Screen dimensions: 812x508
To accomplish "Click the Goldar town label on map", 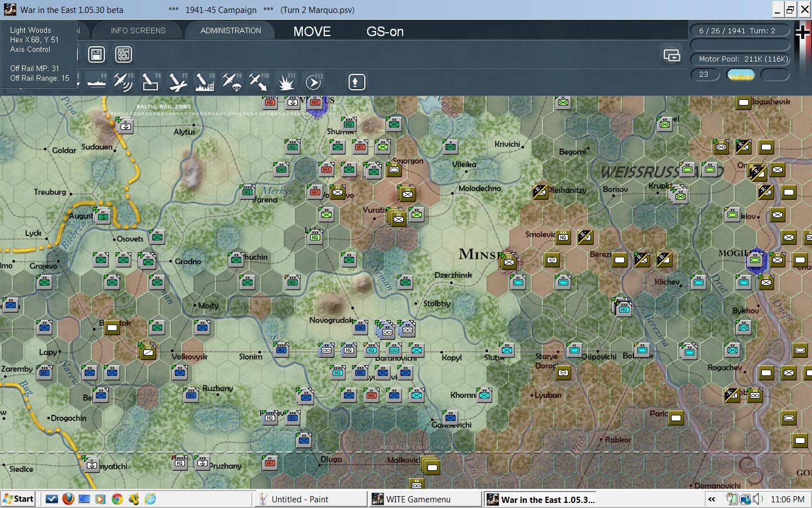I will click(64, 151).
